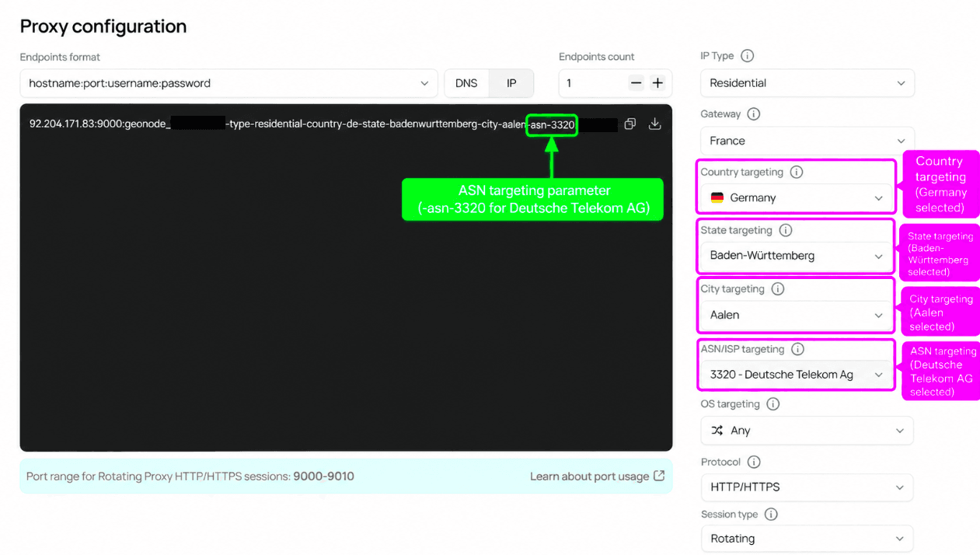Show info about ASN/ISP targeting
Viewport: 980px width, 555px height.
coord(797,350)
